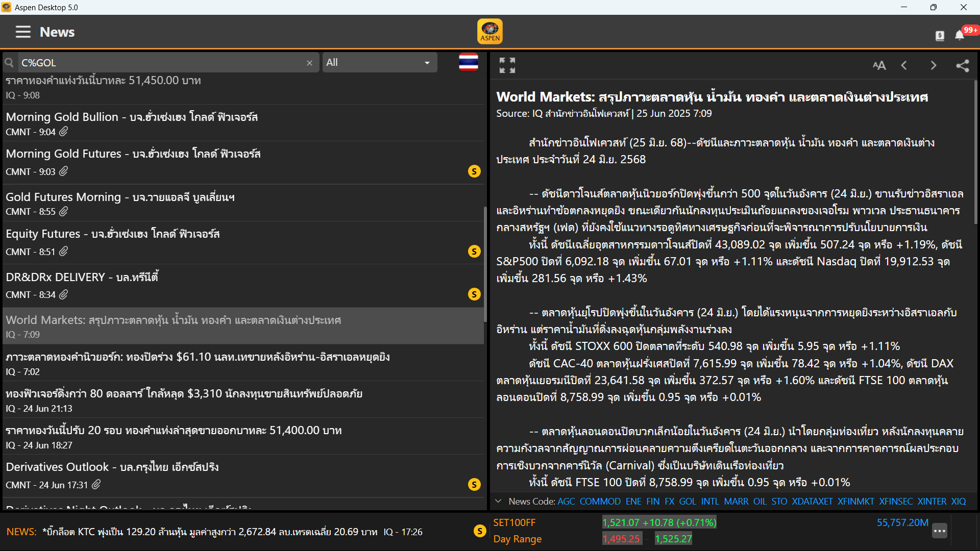Screen dimensions: 980x551
Task: Open the XDATAXET news code link
Action: 812,502
